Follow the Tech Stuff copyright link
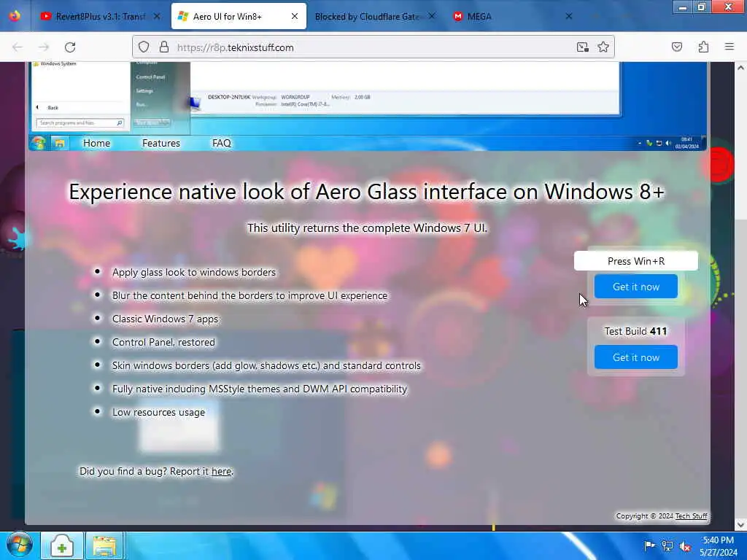Viewport: 747px width, 560px height. [691, 516]
